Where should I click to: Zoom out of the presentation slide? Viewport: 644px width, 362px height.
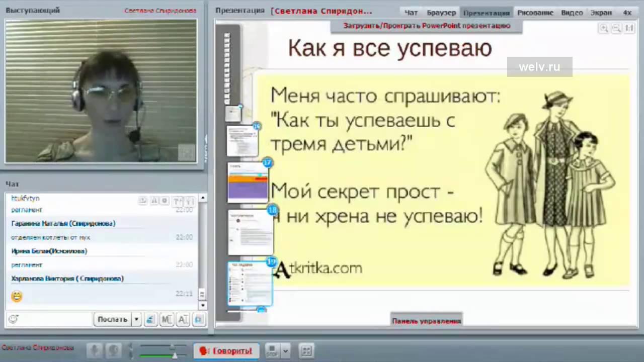click(x=616, y=29)
